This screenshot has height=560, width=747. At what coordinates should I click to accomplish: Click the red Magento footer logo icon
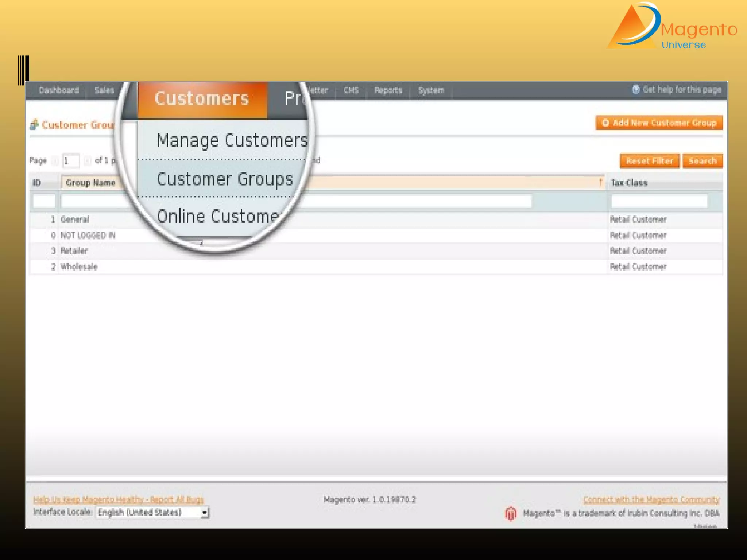511,514
